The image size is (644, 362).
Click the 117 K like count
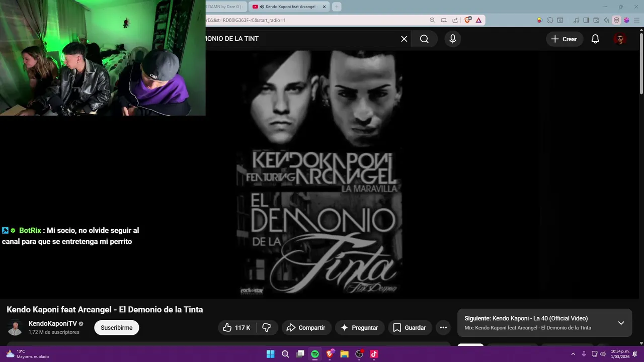[243, 328]
